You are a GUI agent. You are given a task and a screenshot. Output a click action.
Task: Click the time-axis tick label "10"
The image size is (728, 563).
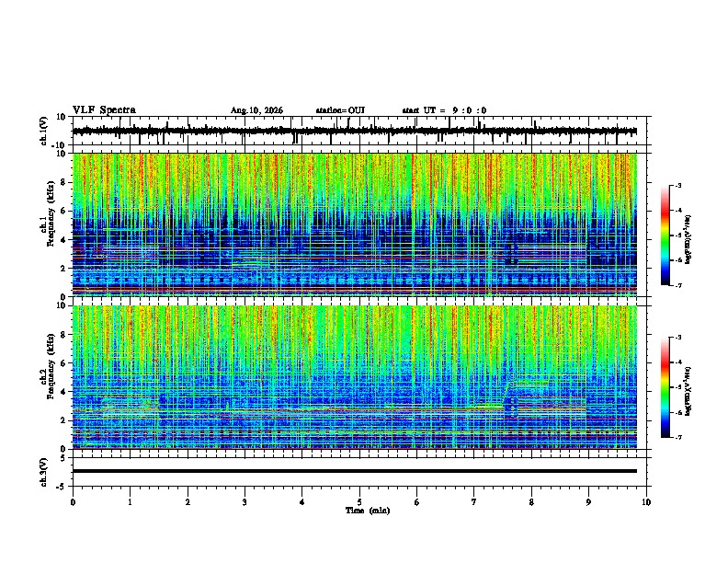(646, 502)
